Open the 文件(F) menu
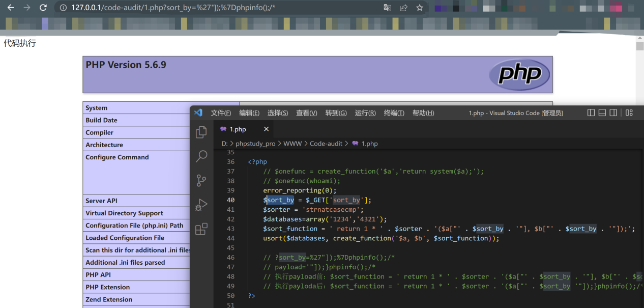 [221, 113]
